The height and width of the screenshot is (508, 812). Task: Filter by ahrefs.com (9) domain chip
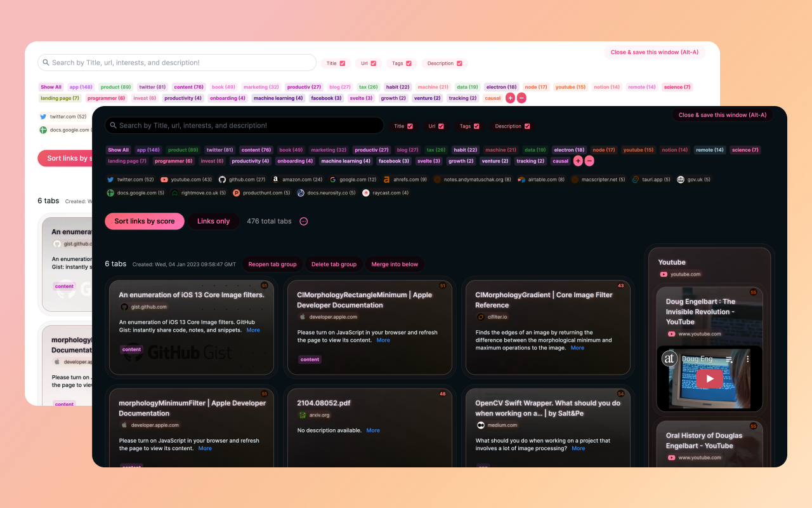(x=405, y=180)
